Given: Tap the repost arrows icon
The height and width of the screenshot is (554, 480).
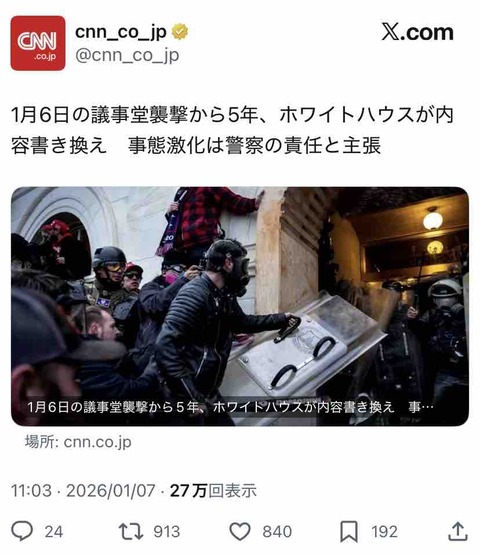Looking at the screenshot, I should coord(131,531).
